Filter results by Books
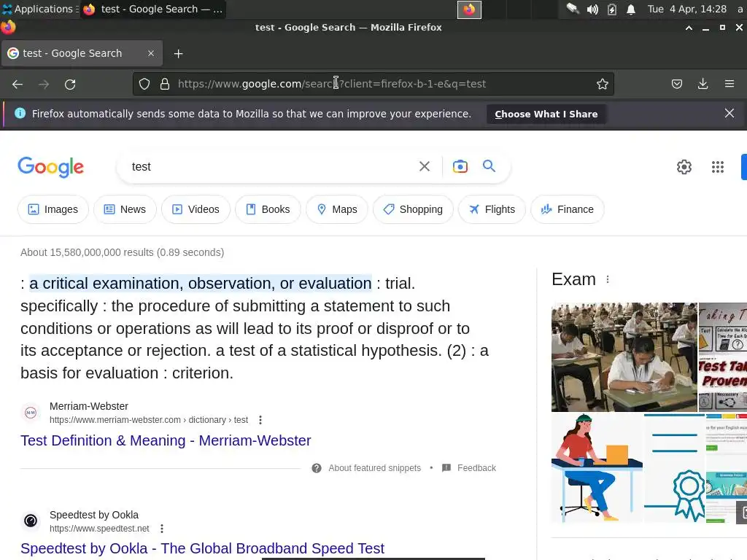The height and width of the screenshot is (560, 747). click(x=268, y=209)
